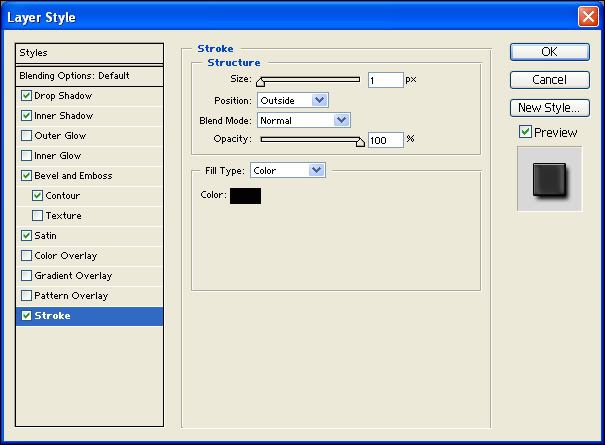Toggle the Bevel and Emboss checkbox

tap(26, 176)
